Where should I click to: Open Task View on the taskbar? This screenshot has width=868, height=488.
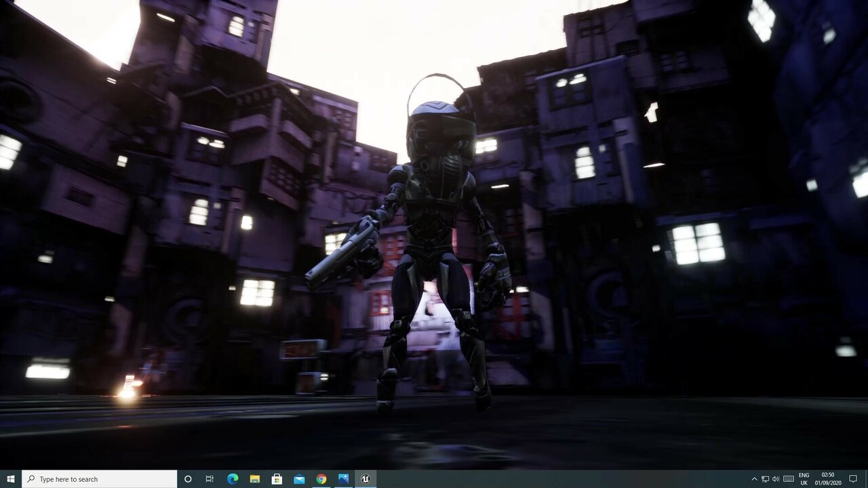(x=210, y=479)
